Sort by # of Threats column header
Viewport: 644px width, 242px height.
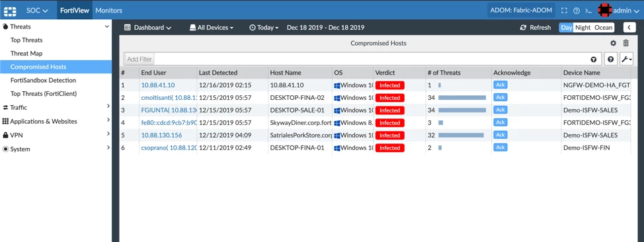(x=444, y=73)
